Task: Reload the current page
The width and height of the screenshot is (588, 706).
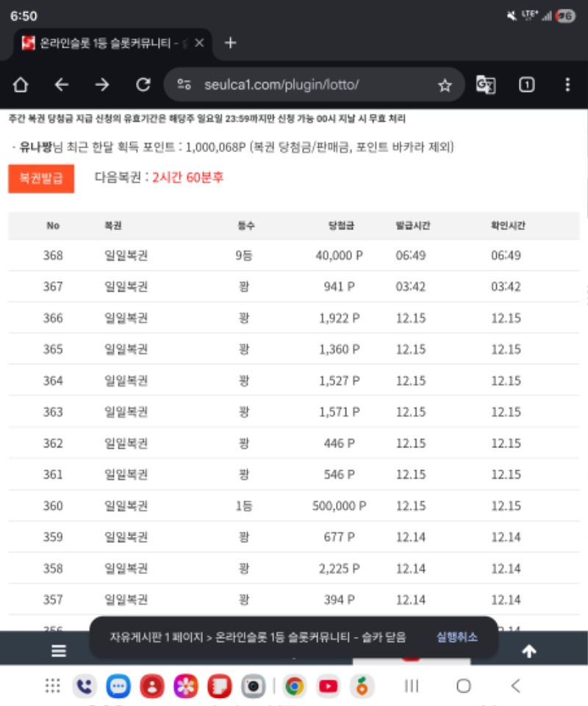Action: point(143,85)
